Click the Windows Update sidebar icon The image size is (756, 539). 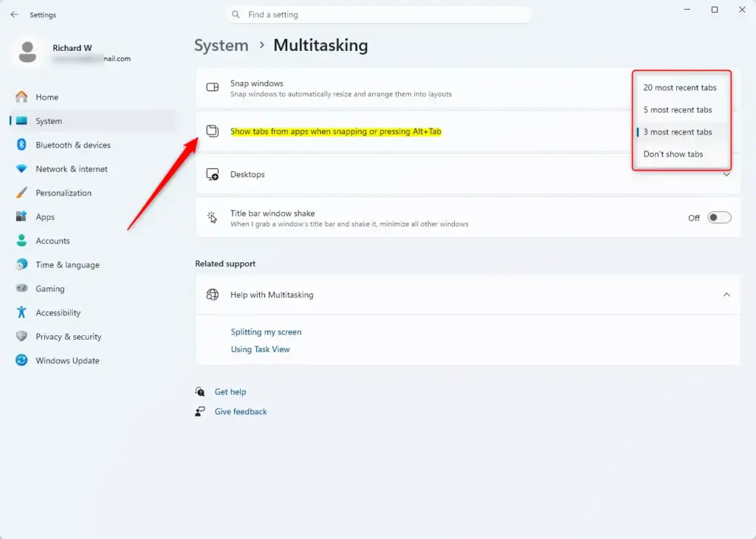21,360
